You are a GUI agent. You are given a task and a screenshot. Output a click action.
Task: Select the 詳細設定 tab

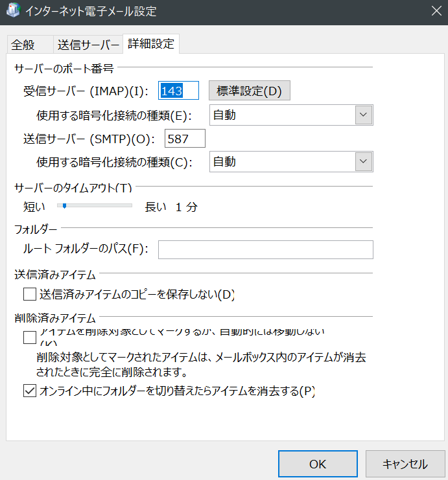151,44
